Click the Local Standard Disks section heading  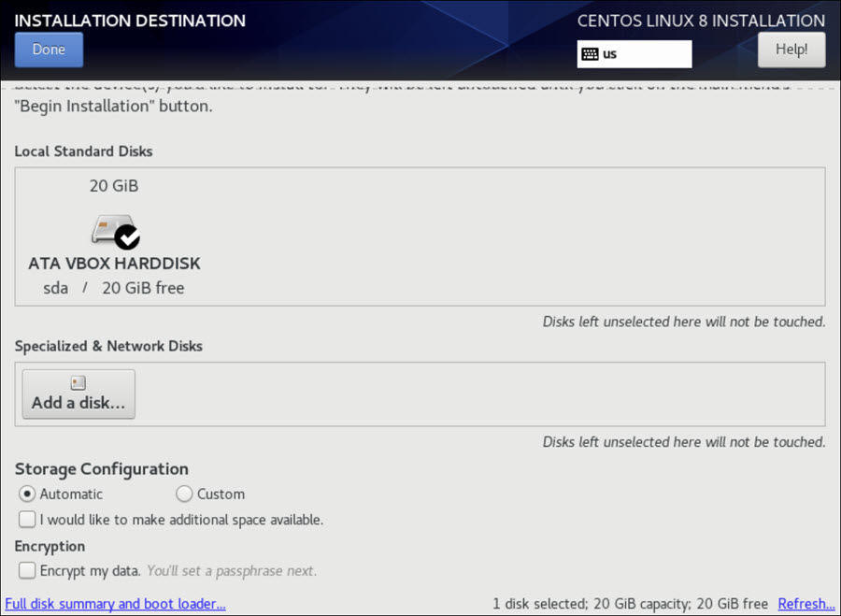tap(83, 150)
